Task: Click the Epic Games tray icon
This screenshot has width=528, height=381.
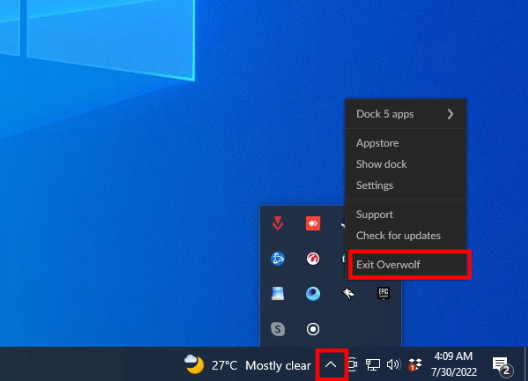Action: (x=383, y=293)
